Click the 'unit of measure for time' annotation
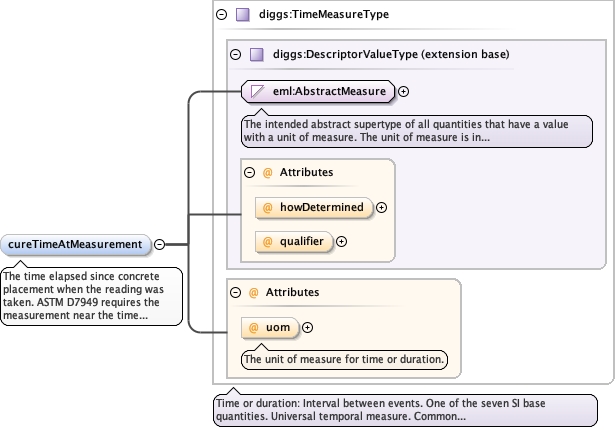The height and width of the screenshot is (430, 616). (x=344, y=360)
